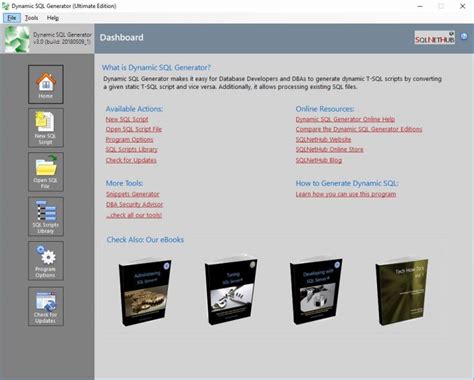Click the check all our tools link
The height and width of the screenshot is (380, 474).
point(134,215)
